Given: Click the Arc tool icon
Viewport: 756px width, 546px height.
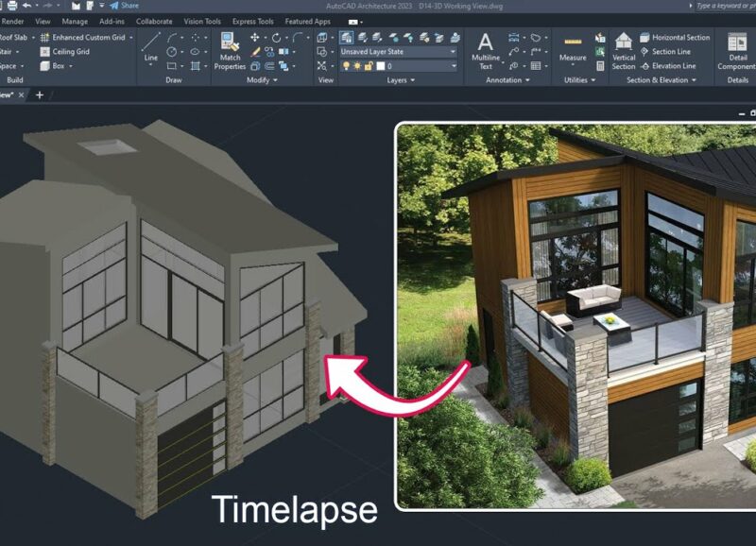Looking at the screenshot, I should (172, 38).
